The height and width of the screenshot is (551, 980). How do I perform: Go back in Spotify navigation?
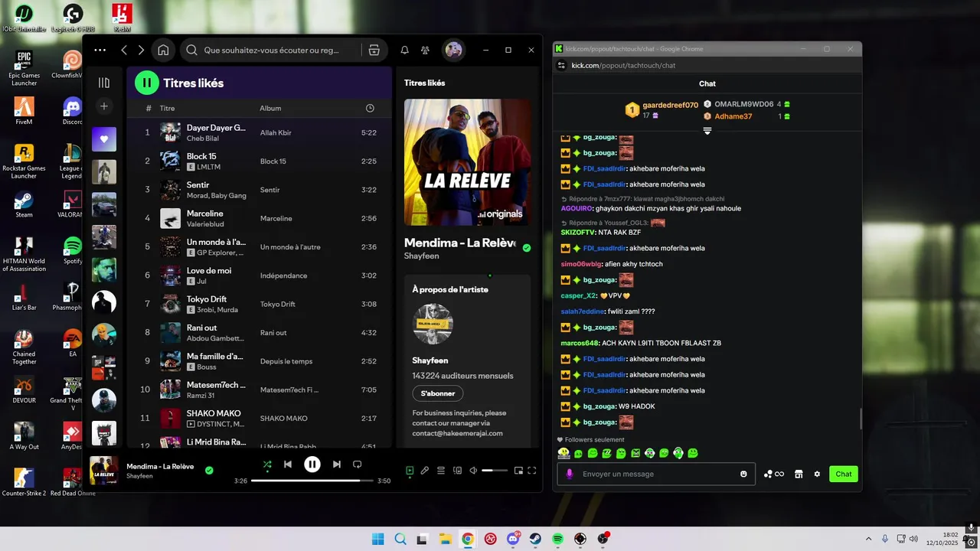pos(124,50)
